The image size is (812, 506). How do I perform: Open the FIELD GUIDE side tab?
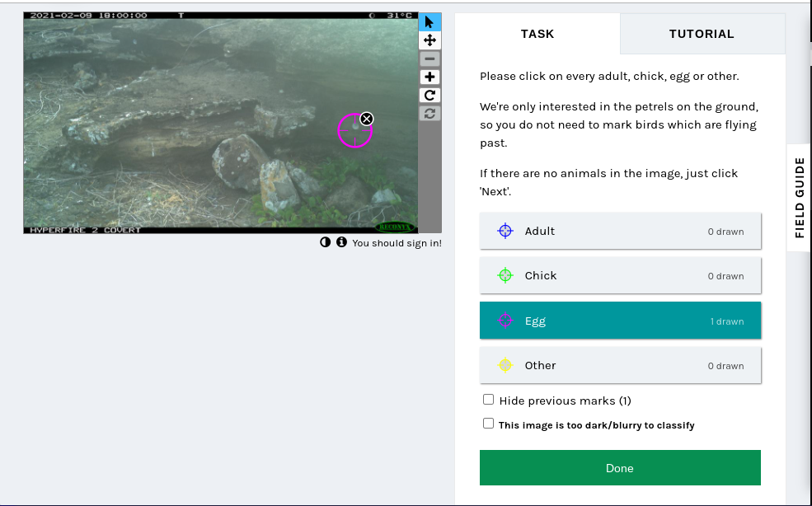coord(799,197)
